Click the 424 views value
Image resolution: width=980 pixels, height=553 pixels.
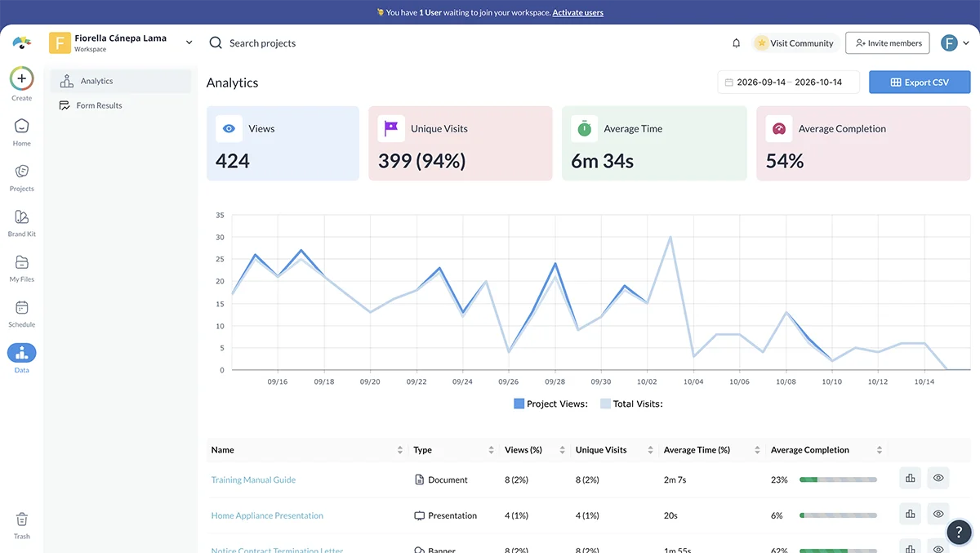pyautogui.click(x=233, y=161)
